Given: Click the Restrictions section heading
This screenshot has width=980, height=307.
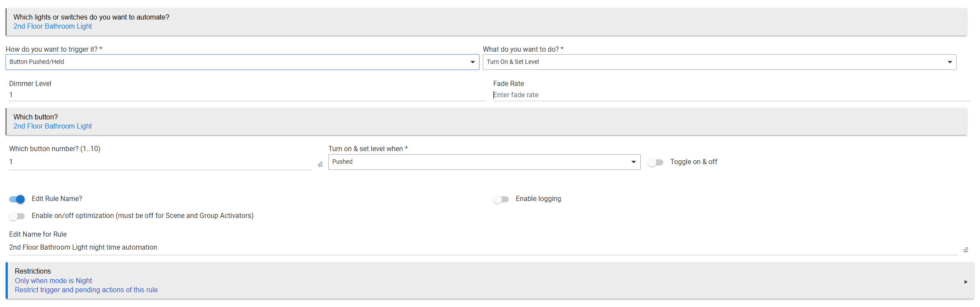Looking at the screenshot, I should tap(33, 271).
